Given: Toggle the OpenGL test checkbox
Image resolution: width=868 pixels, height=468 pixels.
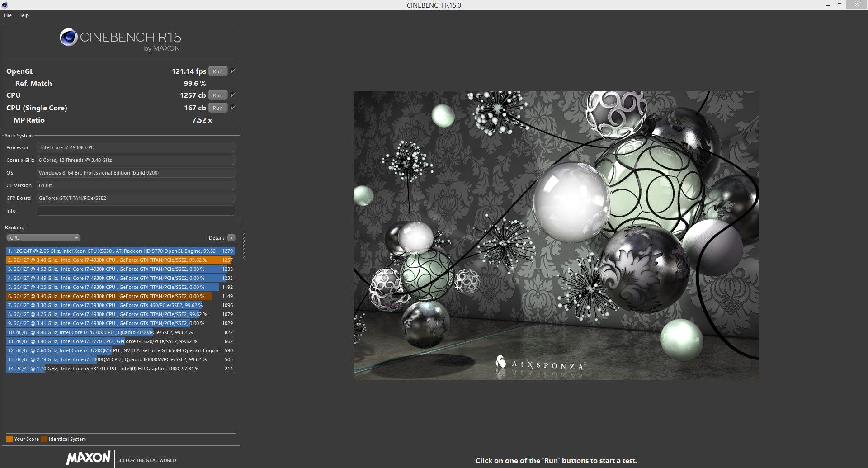Looking at the screenshot, I should click(233, 71).
